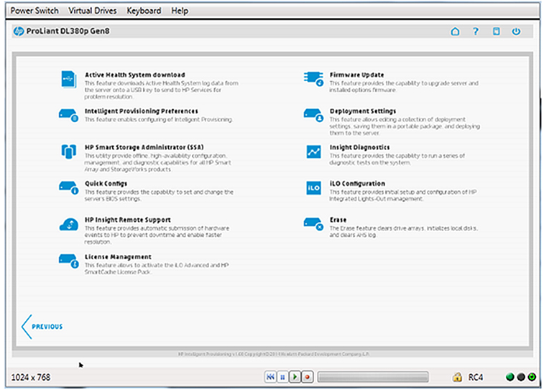Open Intelligent Provisioning Preferences icon
The width and height of the screenshot is (544, 392).
click(68, 116)
